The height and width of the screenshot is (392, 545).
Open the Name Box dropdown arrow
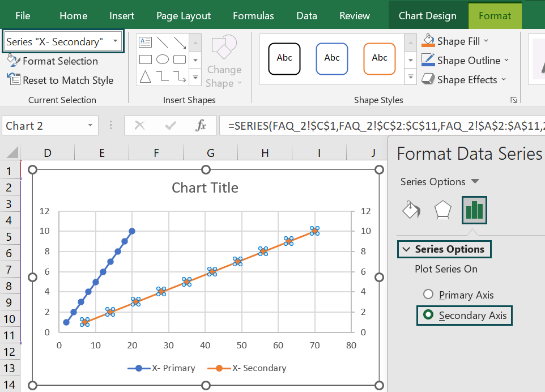[90, 125]
